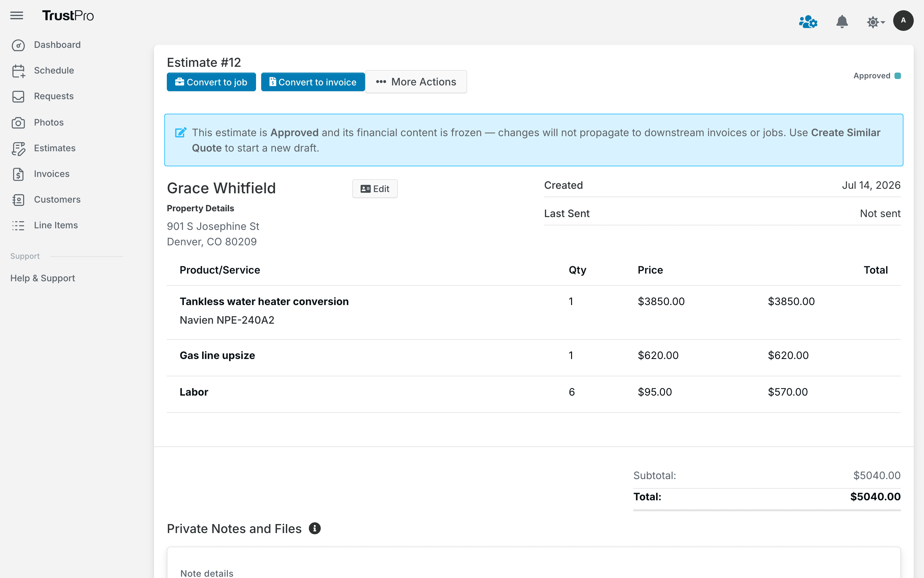Open the More Actions dropdown

coord(416,82)
